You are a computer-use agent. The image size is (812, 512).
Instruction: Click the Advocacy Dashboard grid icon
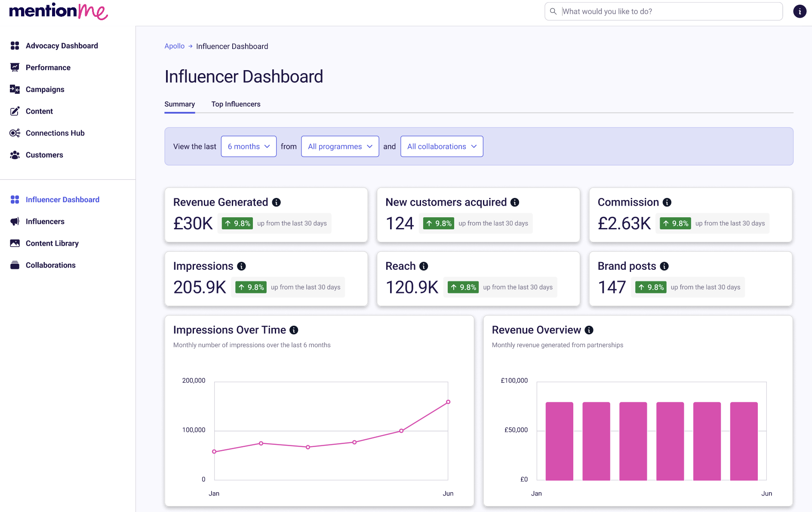click(x=15, y=46)
